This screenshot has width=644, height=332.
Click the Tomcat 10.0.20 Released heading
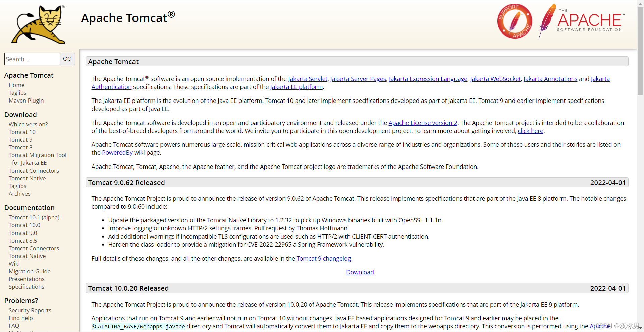tap(128, 288)
